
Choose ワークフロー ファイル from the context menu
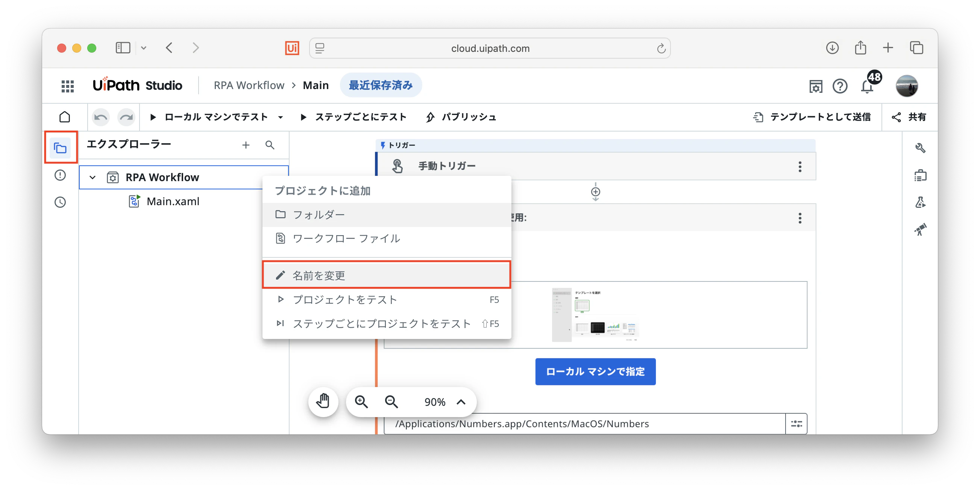tap(387, 238)
